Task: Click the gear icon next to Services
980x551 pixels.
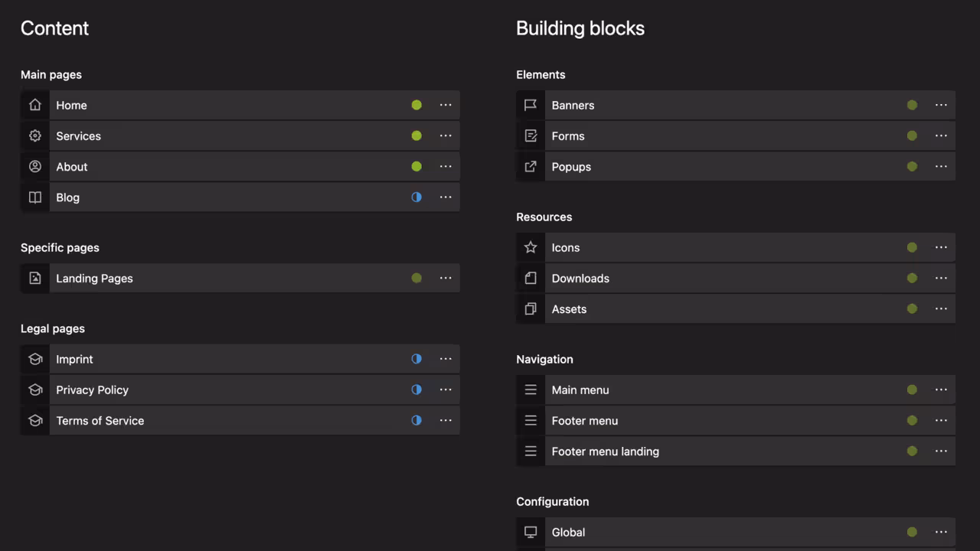Action: pyautogui.click(x=34, y=135)
